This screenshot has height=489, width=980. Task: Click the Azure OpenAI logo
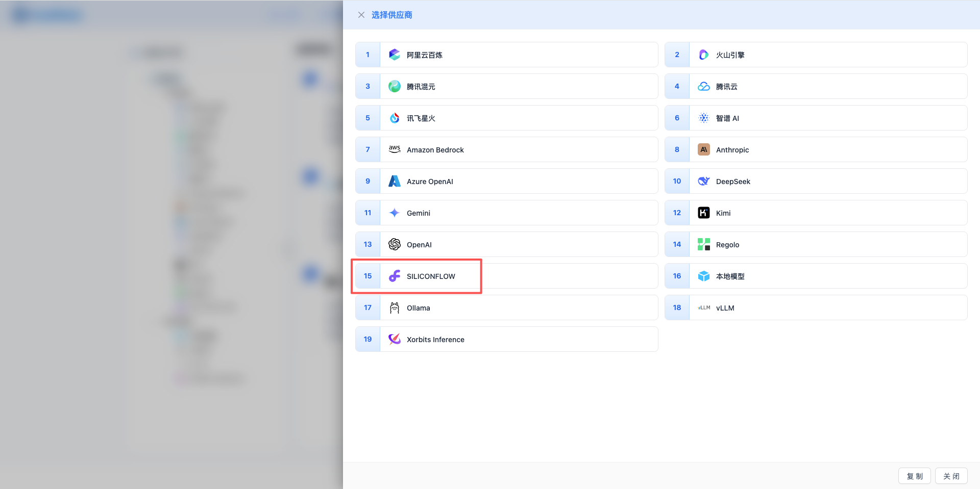[x=394, y=181]
